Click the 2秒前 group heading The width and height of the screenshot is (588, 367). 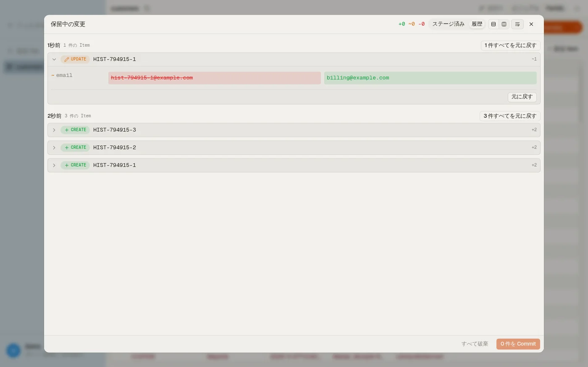pyautogui.click(x=54, y=116)
